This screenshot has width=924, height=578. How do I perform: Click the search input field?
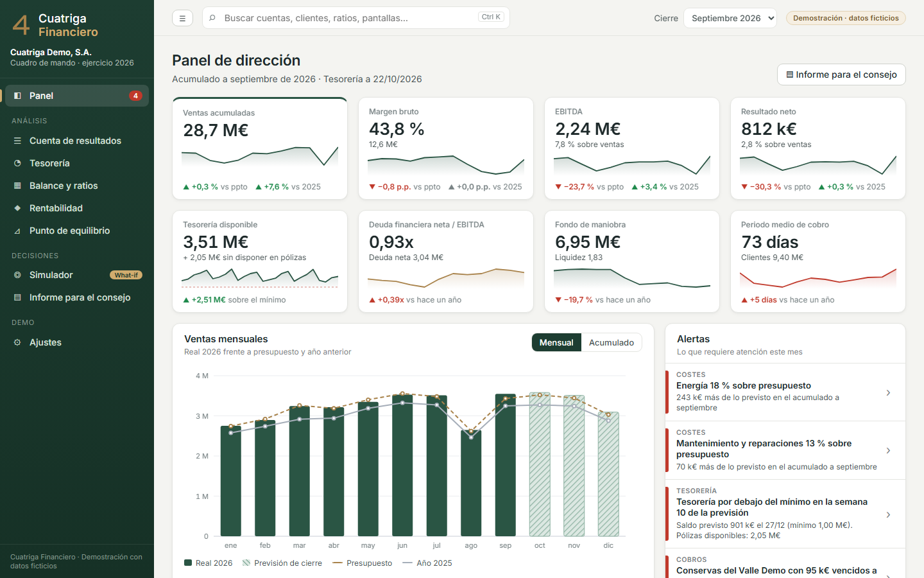pos(356,18)
